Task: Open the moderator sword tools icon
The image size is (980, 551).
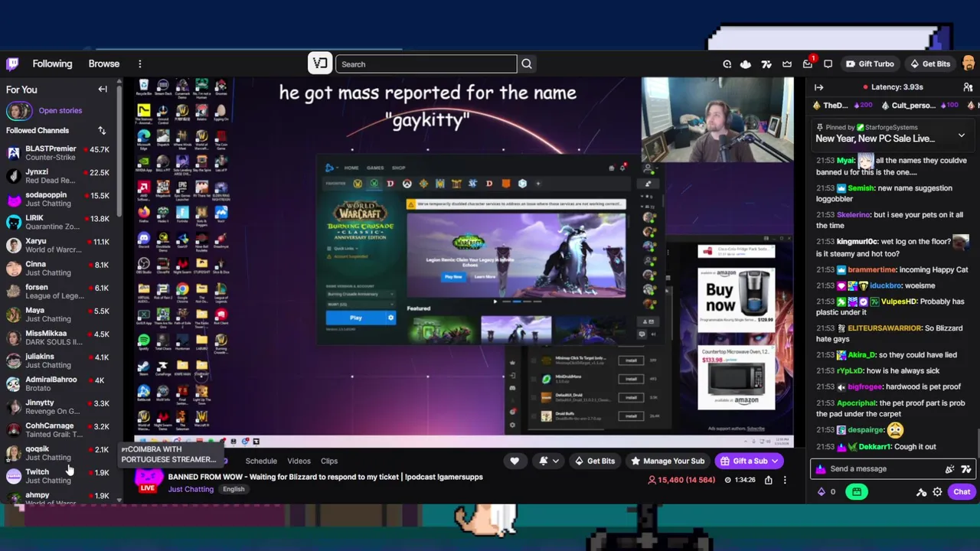Action: 923,492
